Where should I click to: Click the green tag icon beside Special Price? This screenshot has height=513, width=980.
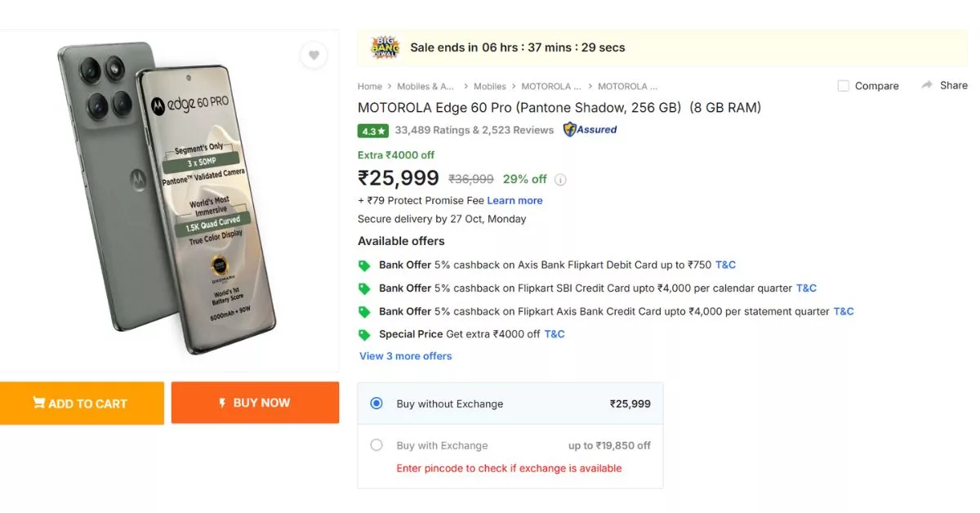(x=365, y=333)
